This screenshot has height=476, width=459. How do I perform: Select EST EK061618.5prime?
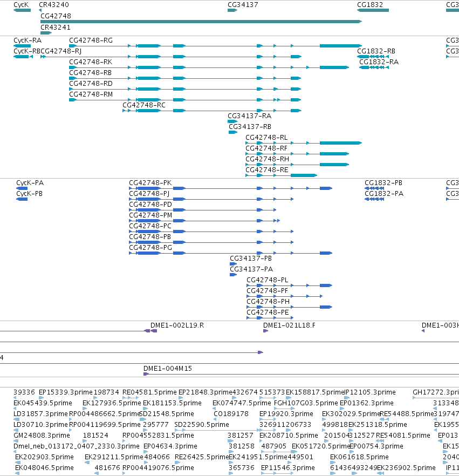(360, 457)
